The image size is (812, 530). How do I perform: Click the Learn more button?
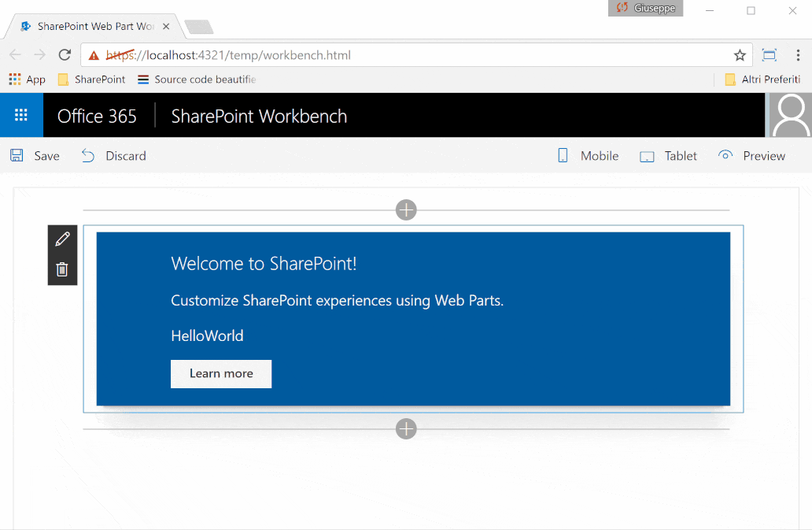221,373
